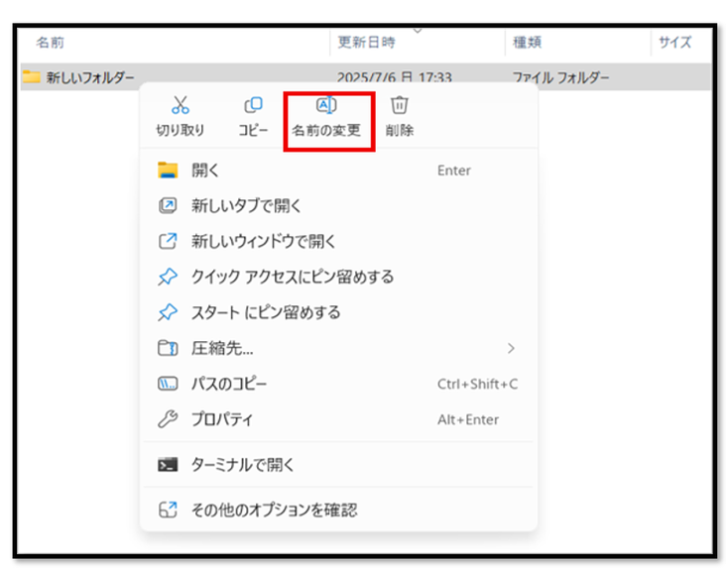Click the Ctrl+Shift+C shortcut label
Screen dimensions: 728x572
[x=477, y=384]
